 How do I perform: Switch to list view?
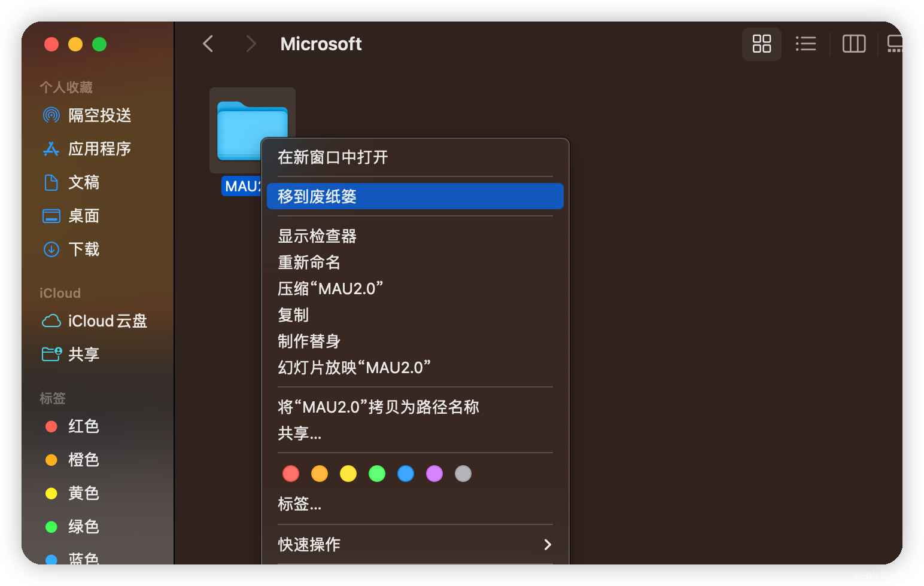tap(806, 44)
